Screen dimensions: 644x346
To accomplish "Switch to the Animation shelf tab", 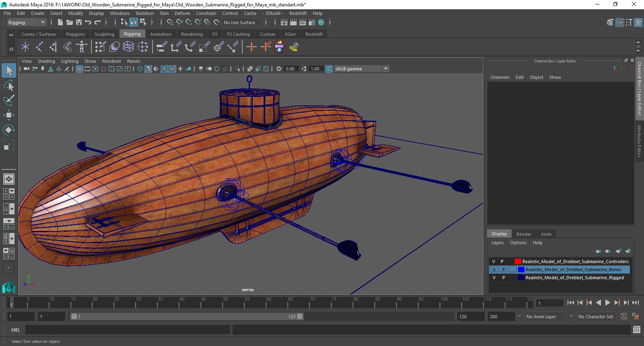I will pos(161,34).
